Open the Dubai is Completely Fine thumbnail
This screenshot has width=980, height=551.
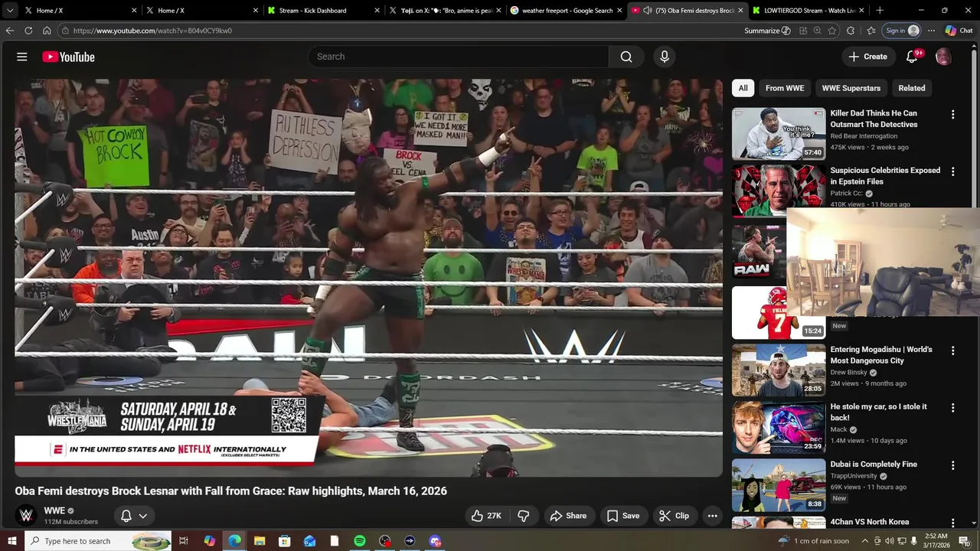(x=779, y=485)
